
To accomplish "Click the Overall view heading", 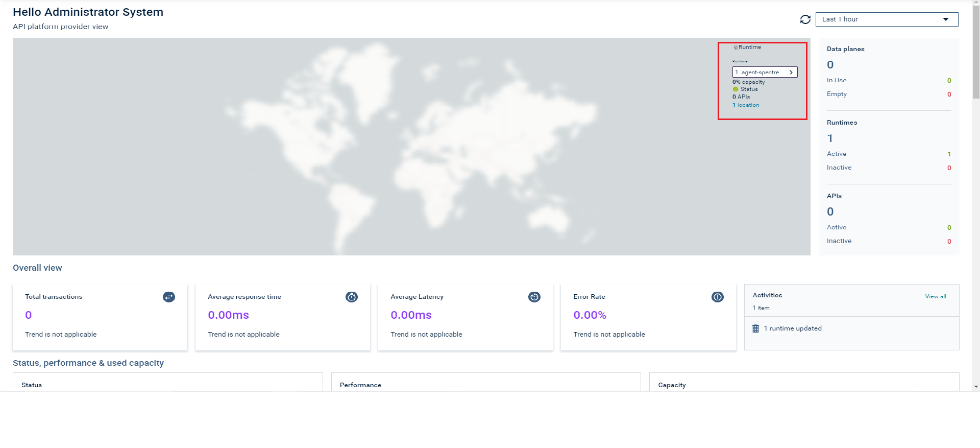I will tap(37, 268).
